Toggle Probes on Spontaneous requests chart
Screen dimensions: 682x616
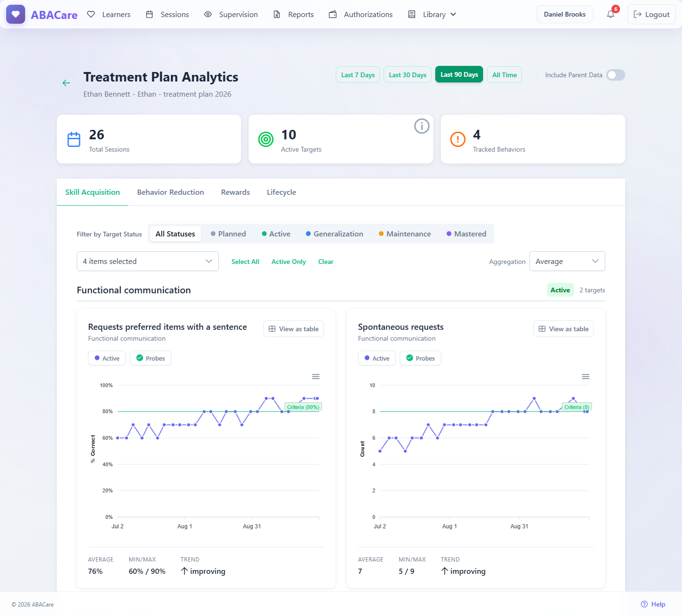[421, 358]
